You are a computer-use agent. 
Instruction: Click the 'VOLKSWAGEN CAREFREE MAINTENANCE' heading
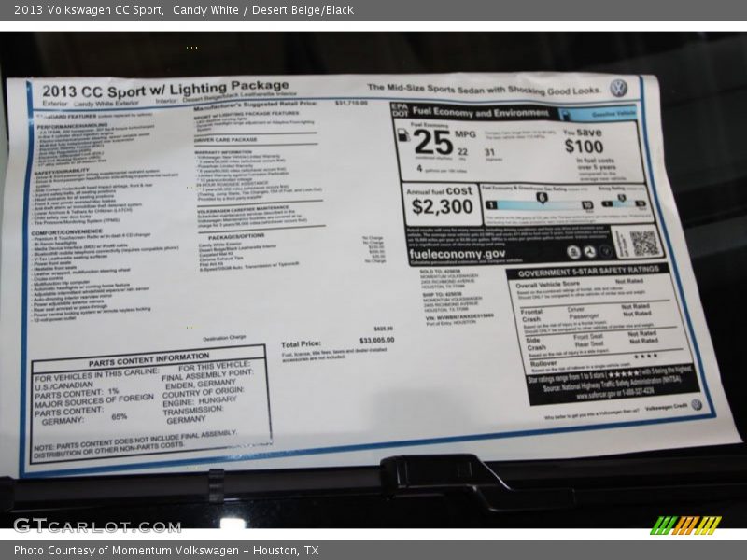tap(243, 209)
